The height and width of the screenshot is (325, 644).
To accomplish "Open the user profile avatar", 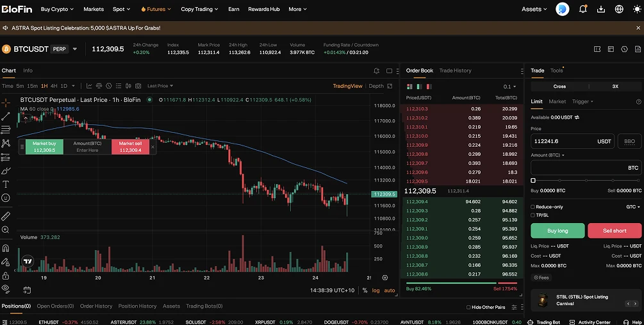I will click(x=562, y=9).
